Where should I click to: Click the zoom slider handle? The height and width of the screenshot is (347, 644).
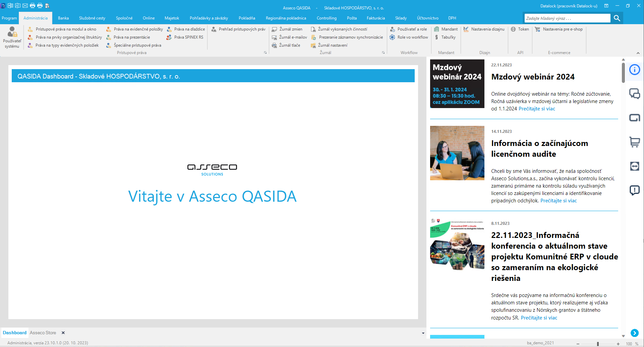(x=598, y=344)
